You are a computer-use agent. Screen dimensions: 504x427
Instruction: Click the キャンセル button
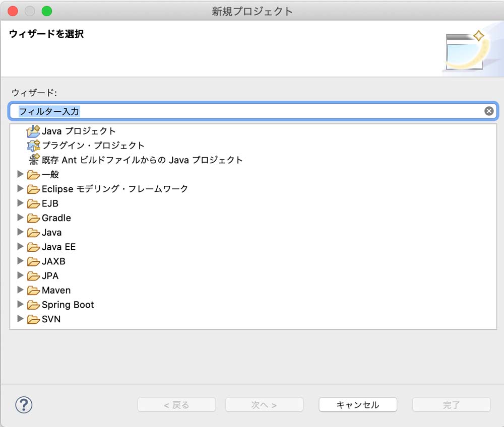point(358,405)
